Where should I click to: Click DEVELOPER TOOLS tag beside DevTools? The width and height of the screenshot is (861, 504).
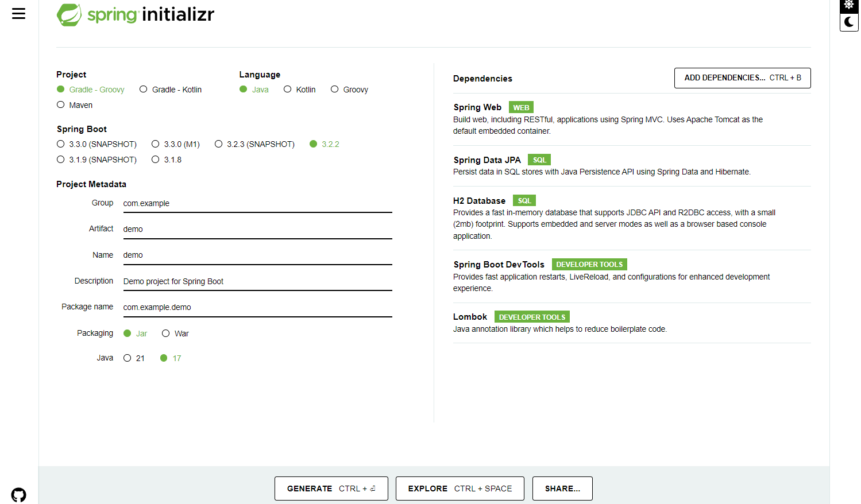point(589,265)
